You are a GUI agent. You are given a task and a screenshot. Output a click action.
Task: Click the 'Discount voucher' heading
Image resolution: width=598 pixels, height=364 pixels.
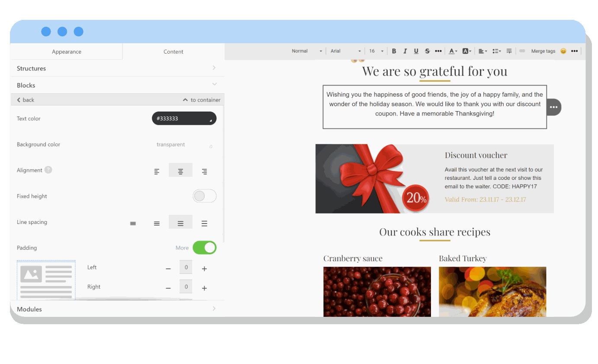476,155
